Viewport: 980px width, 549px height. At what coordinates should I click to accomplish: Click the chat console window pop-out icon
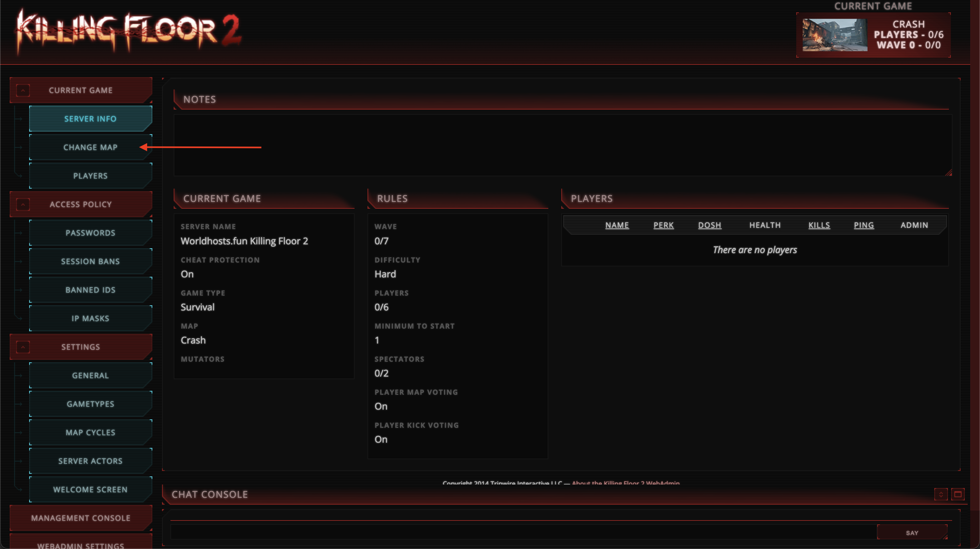point(958,494)
